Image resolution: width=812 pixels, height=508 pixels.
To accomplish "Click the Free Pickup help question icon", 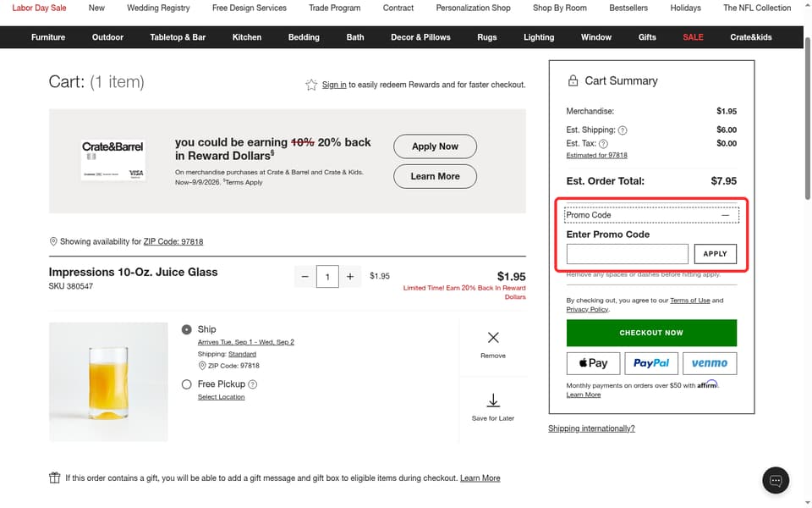I will pos(252,384).
